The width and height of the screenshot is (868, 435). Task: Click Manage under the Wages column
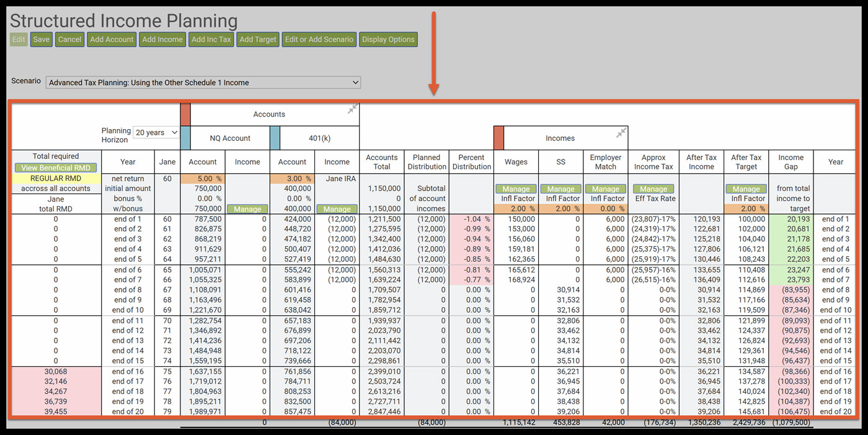pos(516,189)
